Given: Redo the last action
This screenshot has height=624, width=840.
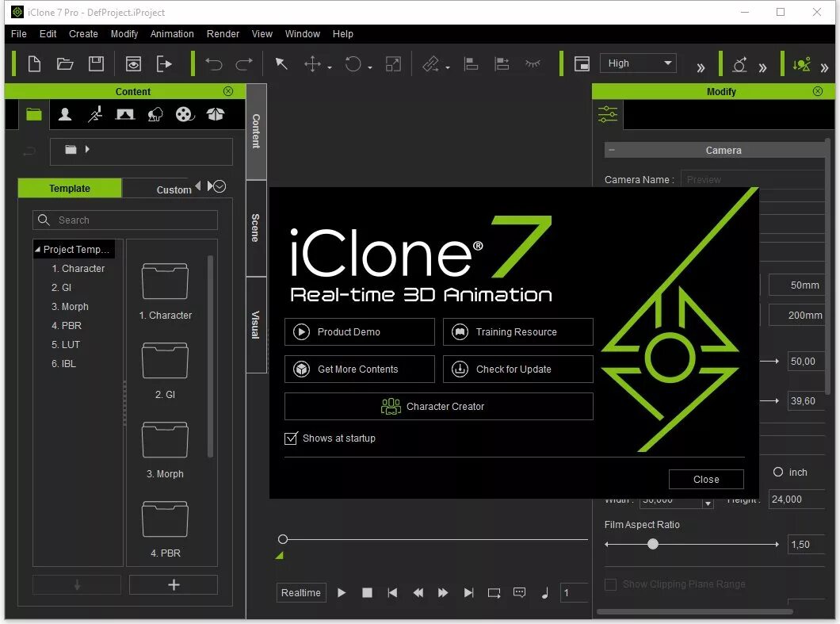Looking at the screenshot, I should click(244, 64).
